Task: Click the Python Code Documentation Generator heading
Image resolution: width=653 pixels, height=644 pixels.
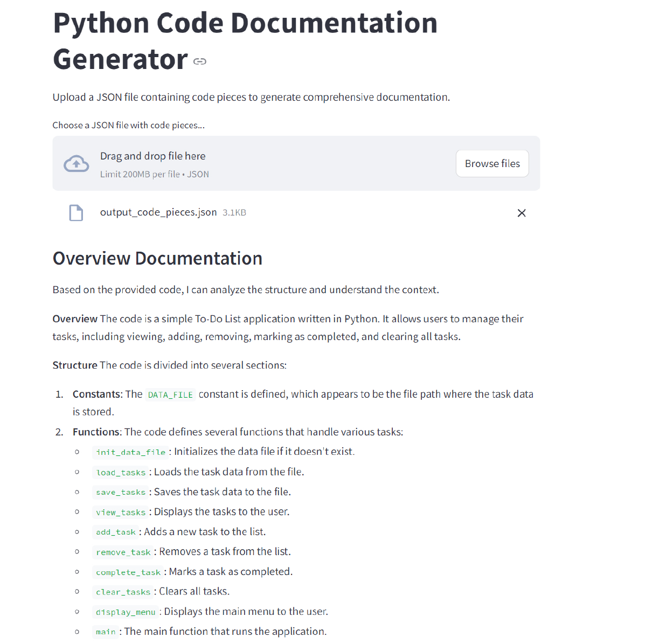Action: [x=245, y=41]
